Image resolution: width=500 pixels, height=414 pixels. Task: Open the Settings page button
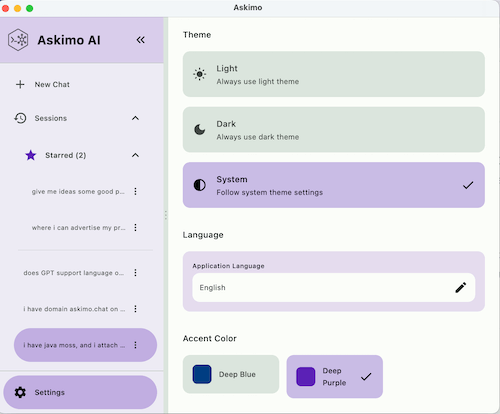[80, 392]
